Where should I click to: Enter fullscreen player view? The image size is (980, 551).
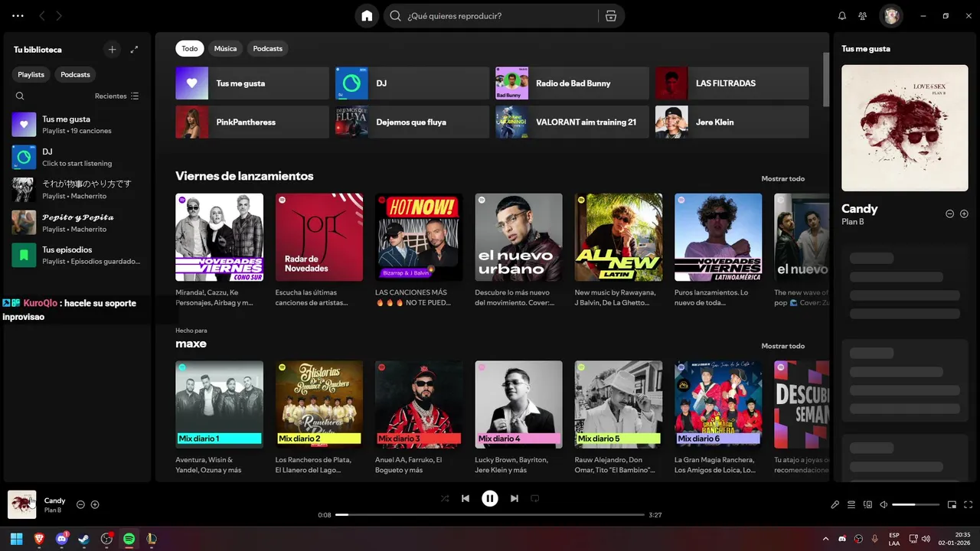[969, 504]
